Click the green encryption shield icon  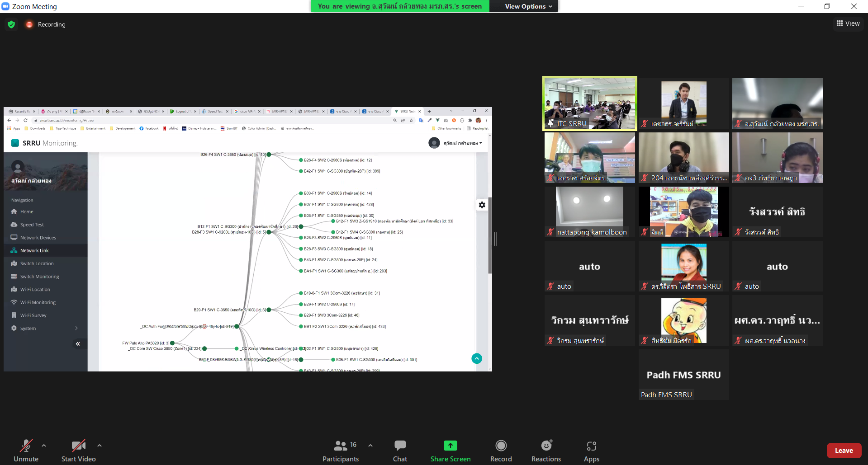(x=12, y=24)
